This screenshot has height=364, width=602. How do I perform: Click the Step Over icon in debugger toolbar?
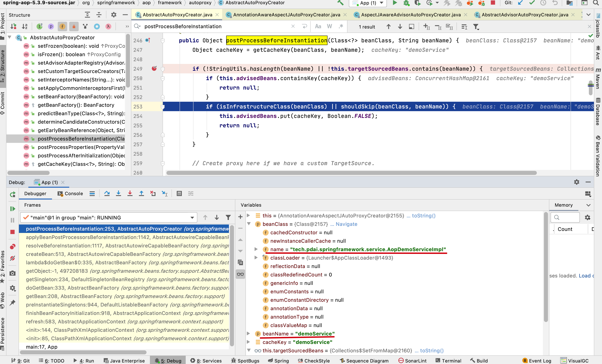tap(107, 194)
